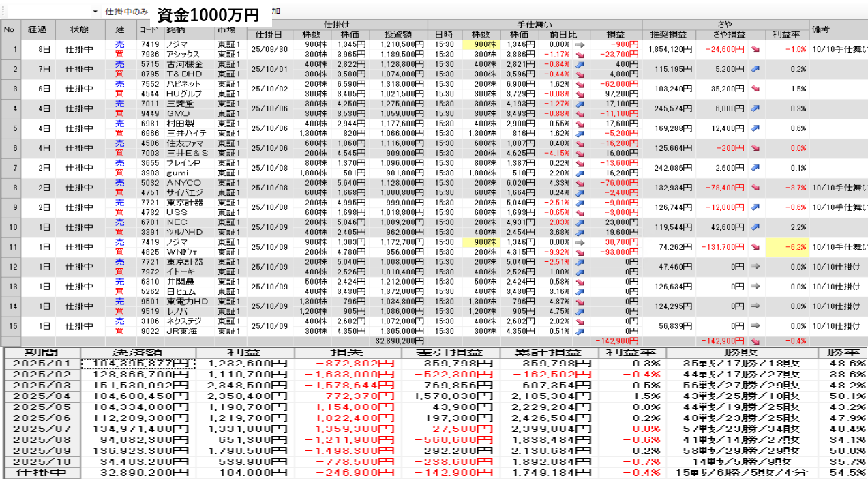
Task: Click red arrow beside total -142,900円 spread
Action: click(x=756, y=340)
